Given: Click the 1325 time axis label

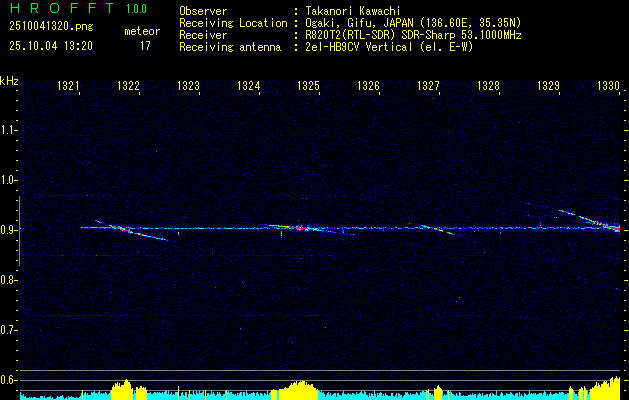Looking at the screenshot, I should (x=308, y=87).
